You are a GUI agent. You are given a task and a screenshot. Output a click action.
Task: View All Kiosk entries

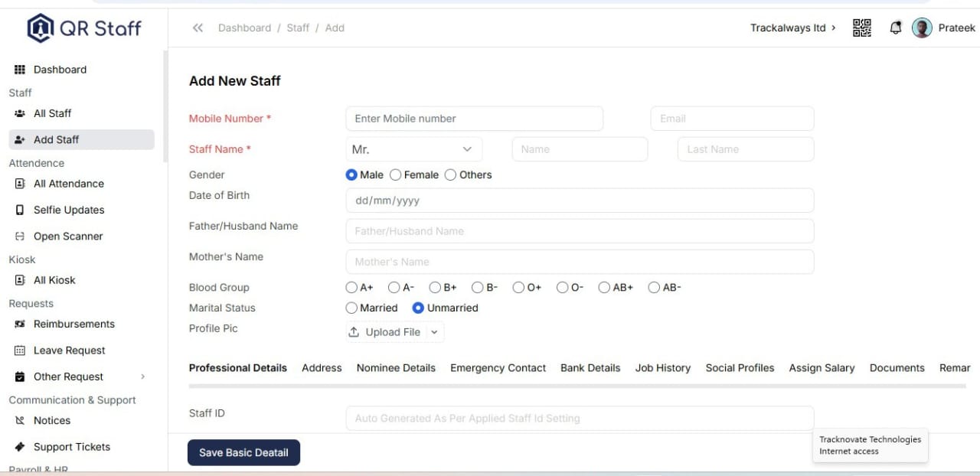(54, 279)
